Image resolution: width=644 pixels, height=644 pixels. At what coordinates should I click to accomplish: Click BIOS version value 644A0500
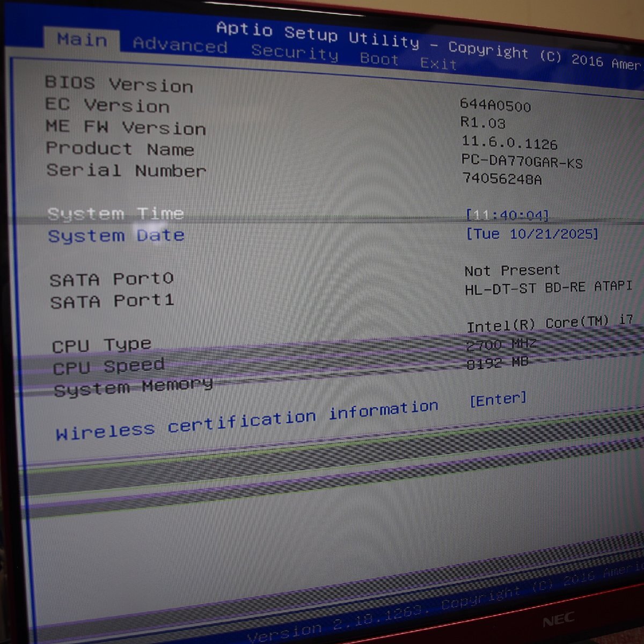495,105
